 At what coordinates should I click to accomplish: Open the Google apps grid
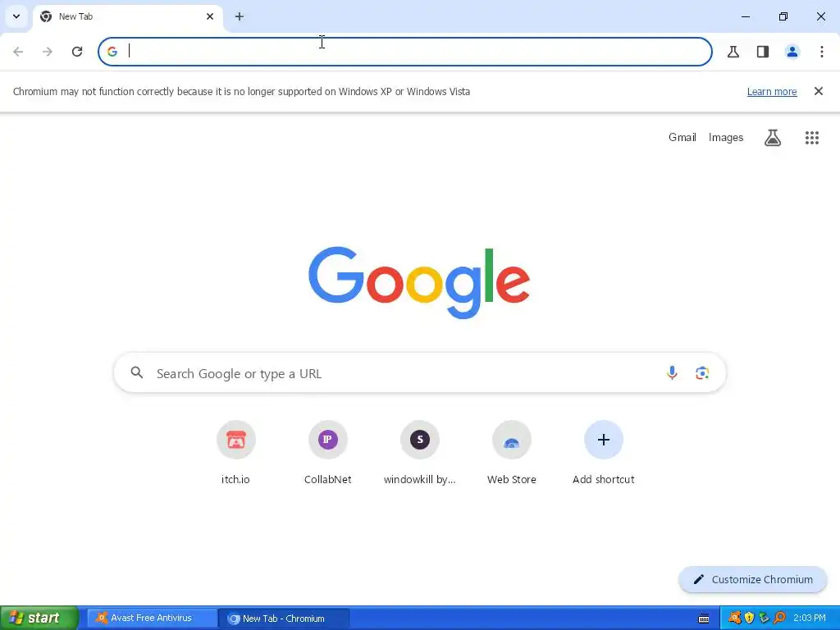tap(812, 138)
